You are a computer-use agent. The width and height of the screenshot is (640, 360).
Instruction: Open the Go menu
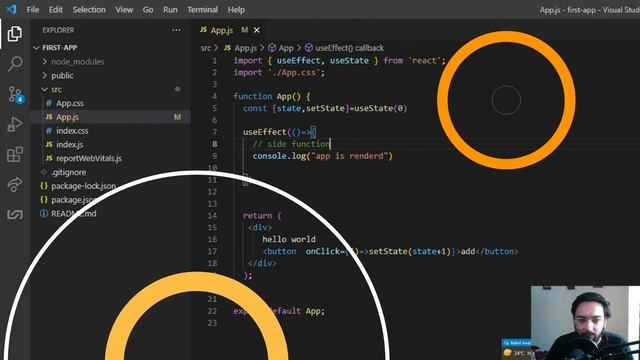pos(148,9)
